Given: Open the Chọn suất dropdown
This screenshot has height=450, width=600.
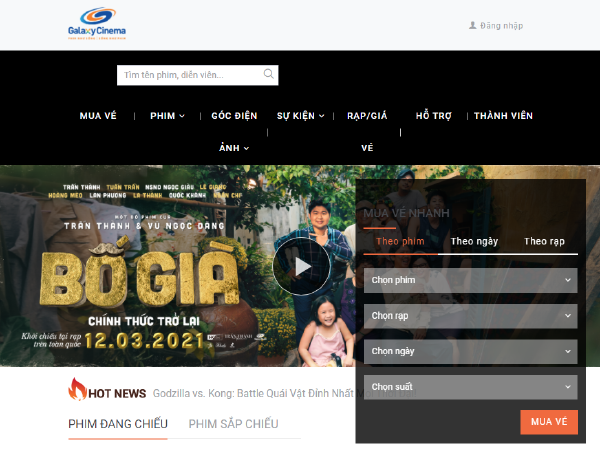Looking at the screenshot, I should click(470, 387).
